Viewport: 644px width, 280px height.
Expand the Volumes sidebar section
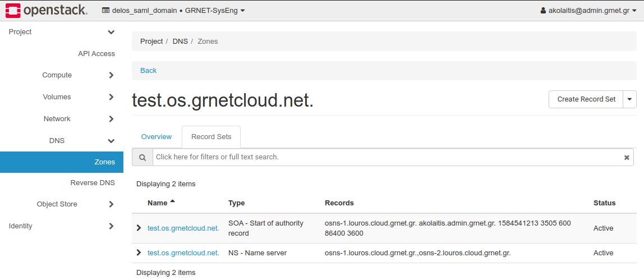click(x=111, y=97)
